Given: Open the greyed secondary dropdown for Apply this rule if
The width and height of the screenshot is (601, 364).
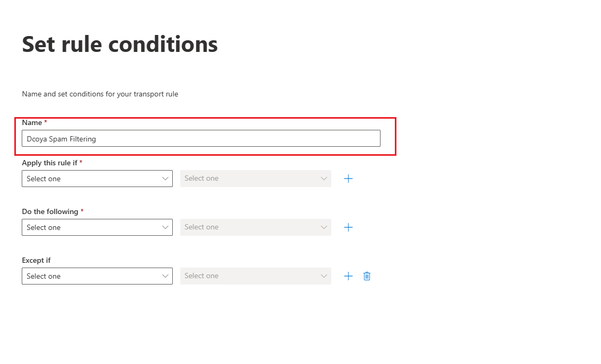Looking at the screenshot, I should tap(255, 179).
